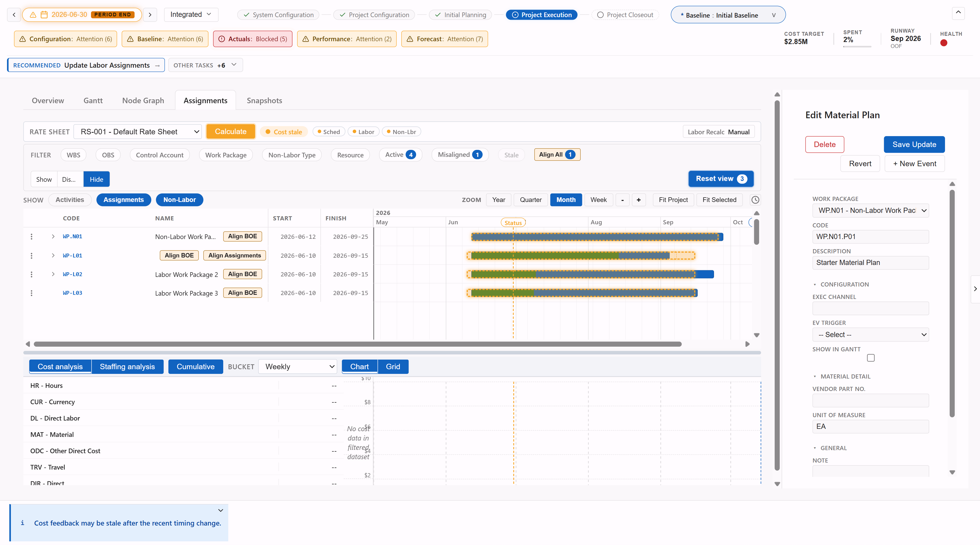
Task: Click the zoom out minus button
Action: coord(622,200)
